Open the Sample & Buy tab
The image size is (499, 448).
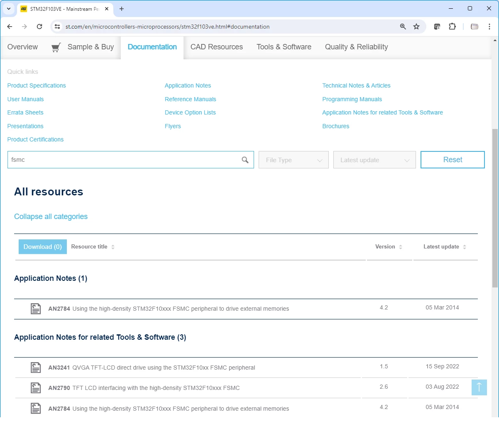tap(91, 47)
